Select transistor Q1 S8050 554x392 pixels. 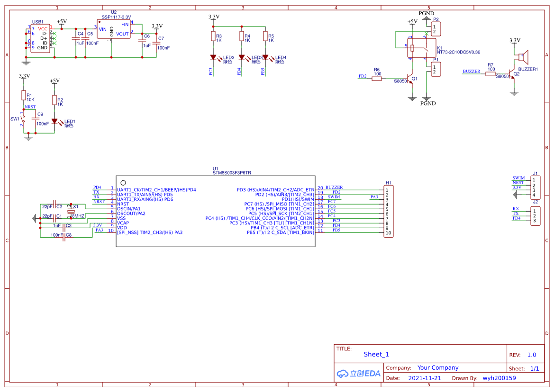pos(410,79)
